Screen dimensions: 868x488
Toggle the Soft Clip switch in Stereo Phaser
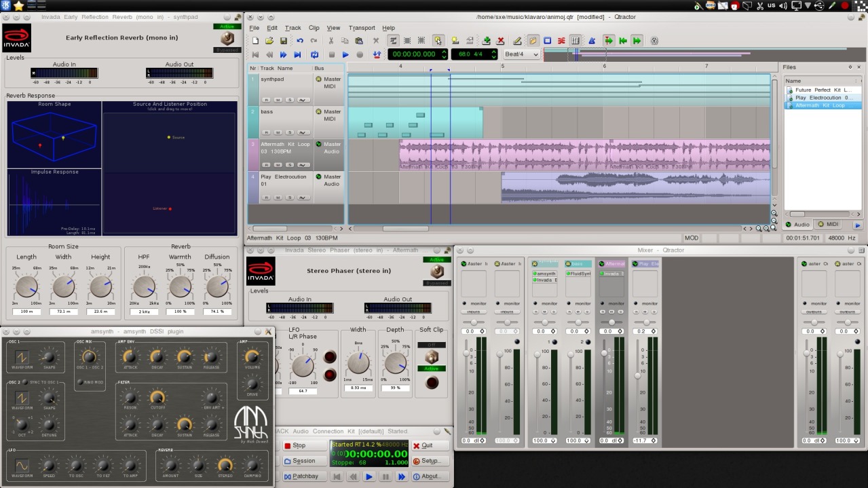(431, 357)
